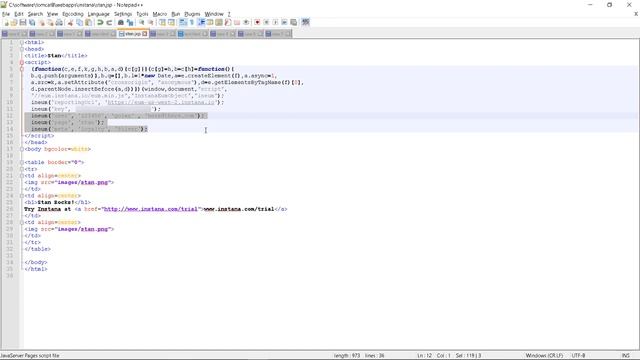Collapse the td fold on line 21
This screenshot has height=360, width=640.
point(22,176)
